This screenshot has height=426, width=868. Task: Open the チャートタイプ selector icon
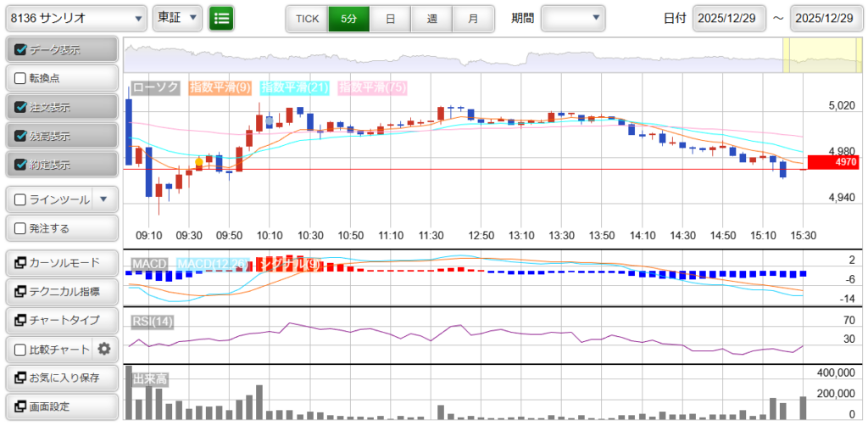(x=20, y=321)
